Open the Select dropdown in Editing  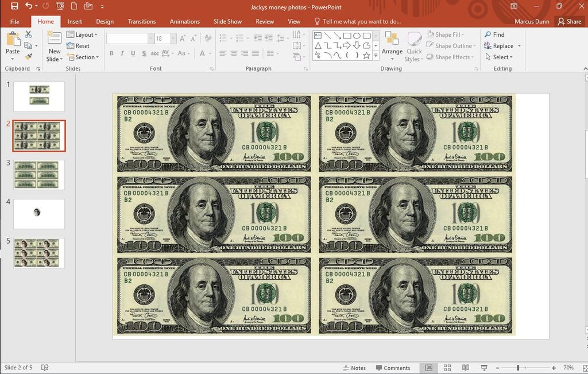[x=498, y=57]
